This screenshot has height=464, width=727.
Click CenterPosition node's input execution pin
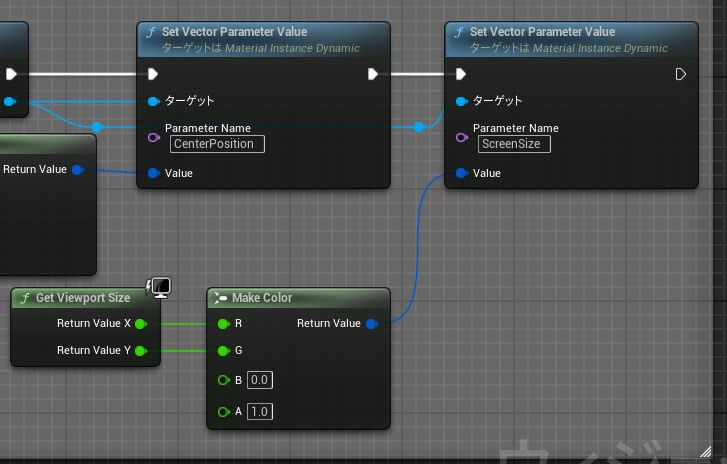pos(153,74)
